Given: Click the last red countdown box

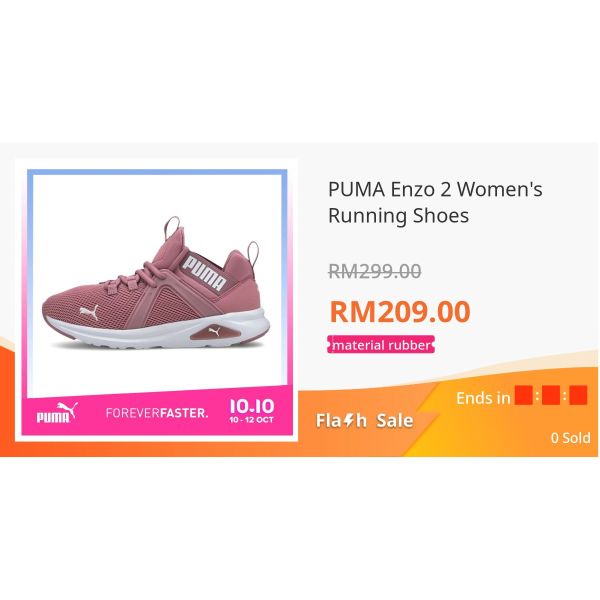Looking at the screenshot, I should 578,395.
